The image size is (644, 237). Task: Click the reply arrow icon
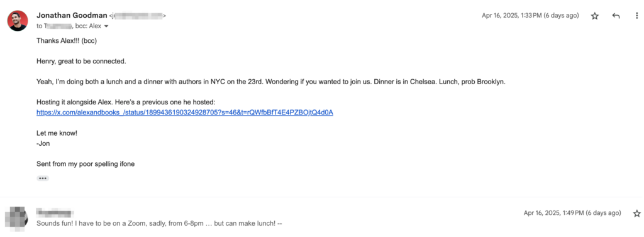[x=616, y=16]
